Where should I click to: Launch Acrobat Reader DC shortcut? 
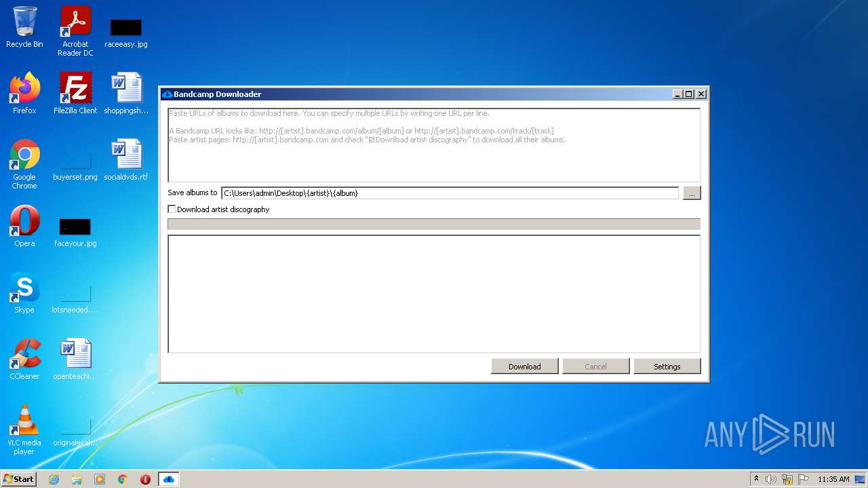[x=75, y=31]
